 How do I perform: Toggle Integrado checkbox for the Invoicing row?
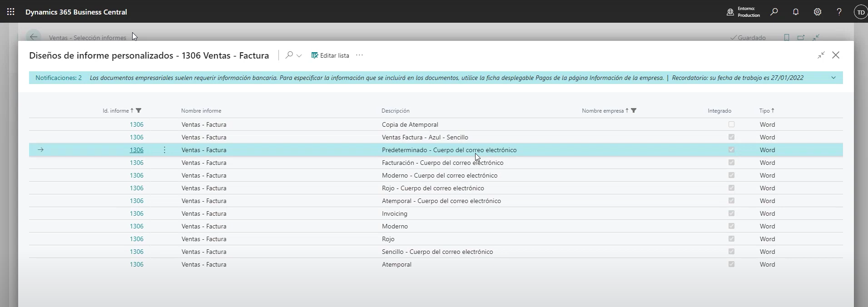731,213
